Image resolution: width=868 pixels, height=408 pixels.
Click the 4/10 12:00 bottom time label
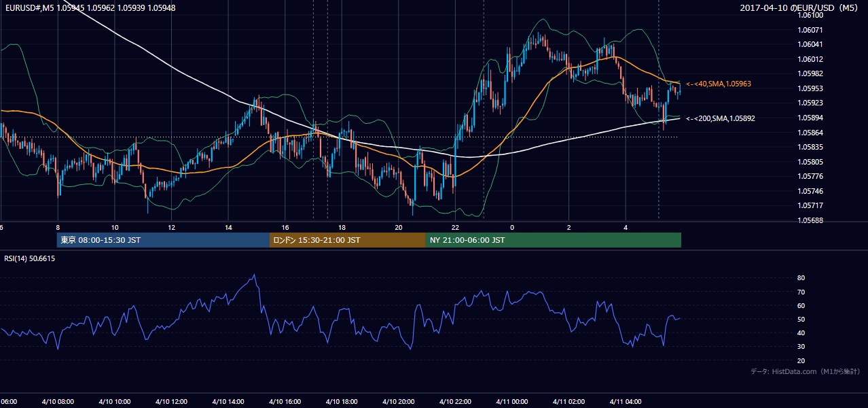(x=171, y=401)
